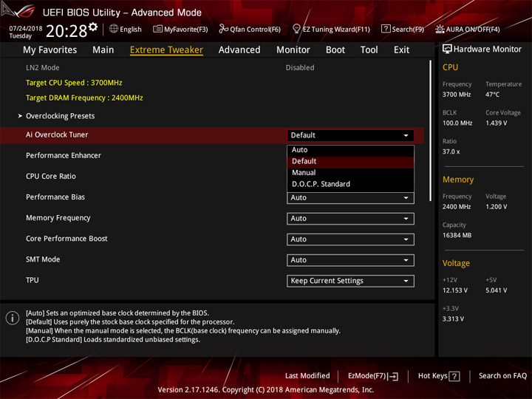Switch to the Boot tab

point(335,50)
